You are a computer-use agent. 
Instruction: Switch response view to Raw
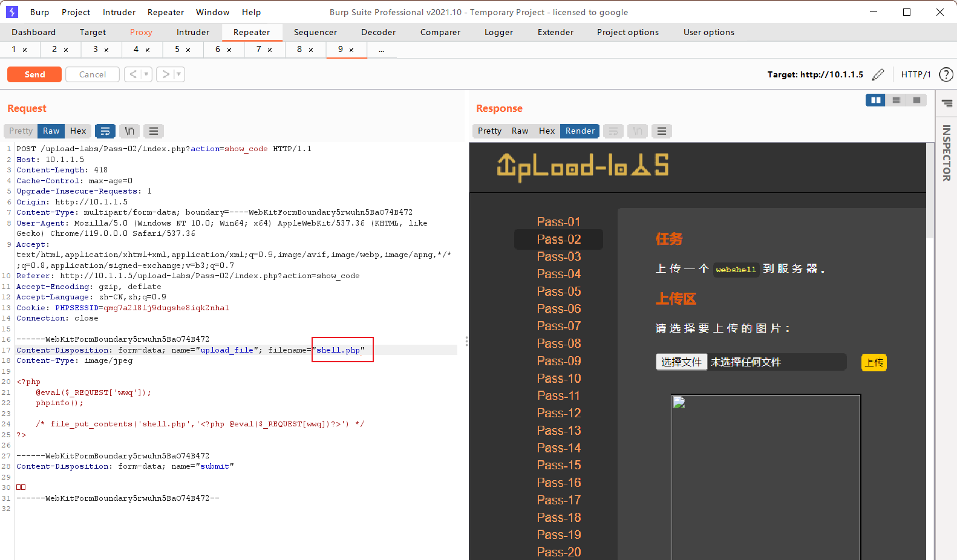[520, 131]
